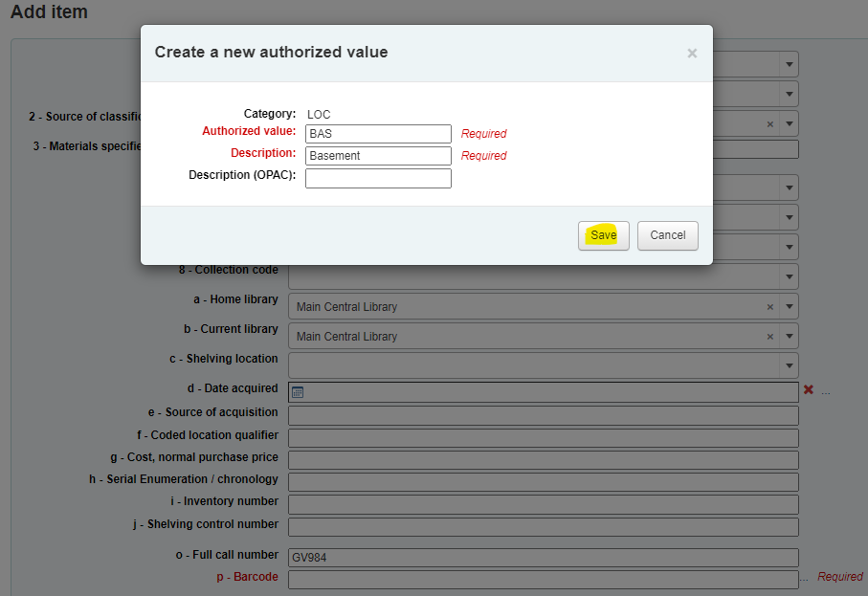Click the Description field containing Basement

378,156
